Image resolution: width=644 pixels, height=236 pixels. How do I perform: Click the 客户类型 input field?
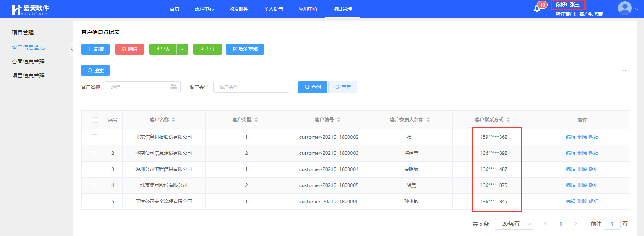tap(251, 87)
